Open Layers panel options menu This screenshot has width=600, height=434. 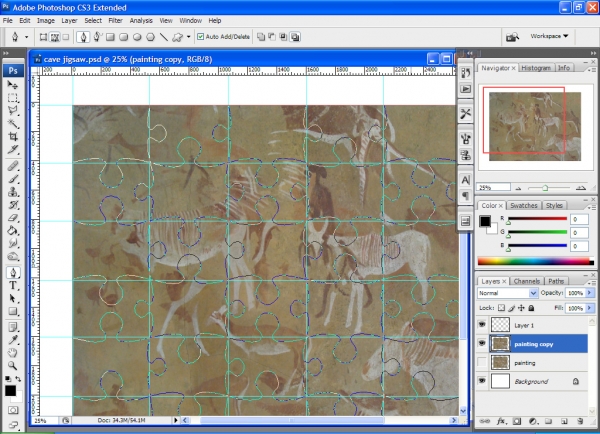click(591, 282)
